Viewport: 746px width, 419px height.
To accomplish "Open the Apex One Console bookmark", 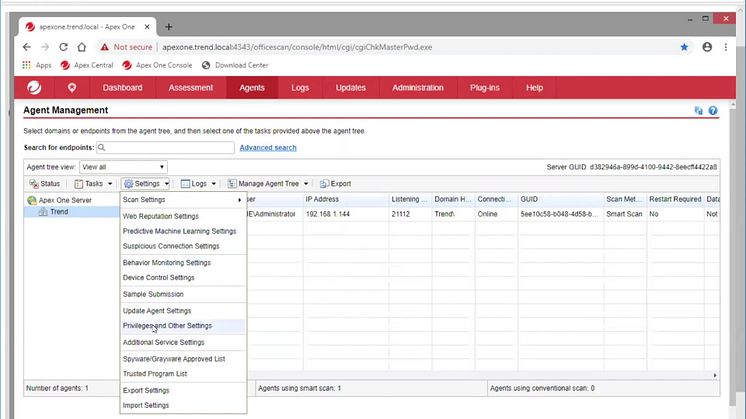I will (x=157, y=65).
